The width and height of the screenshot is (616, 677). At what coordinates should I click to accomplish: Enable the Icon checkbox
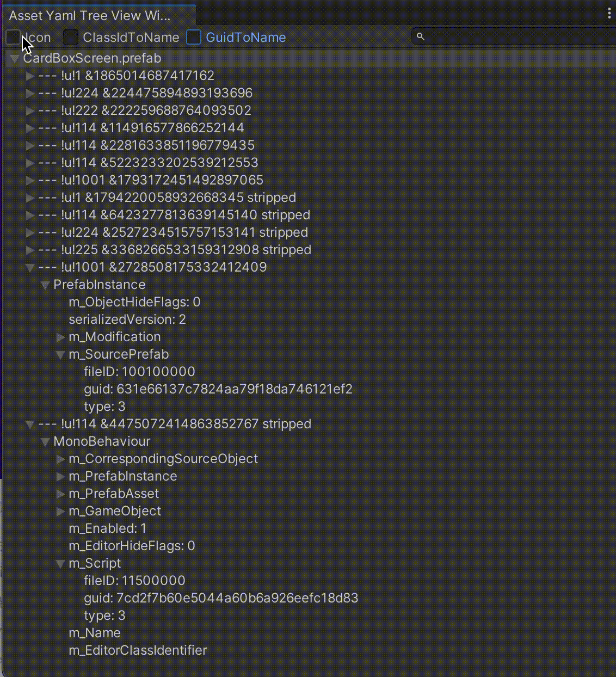(13, 38)
